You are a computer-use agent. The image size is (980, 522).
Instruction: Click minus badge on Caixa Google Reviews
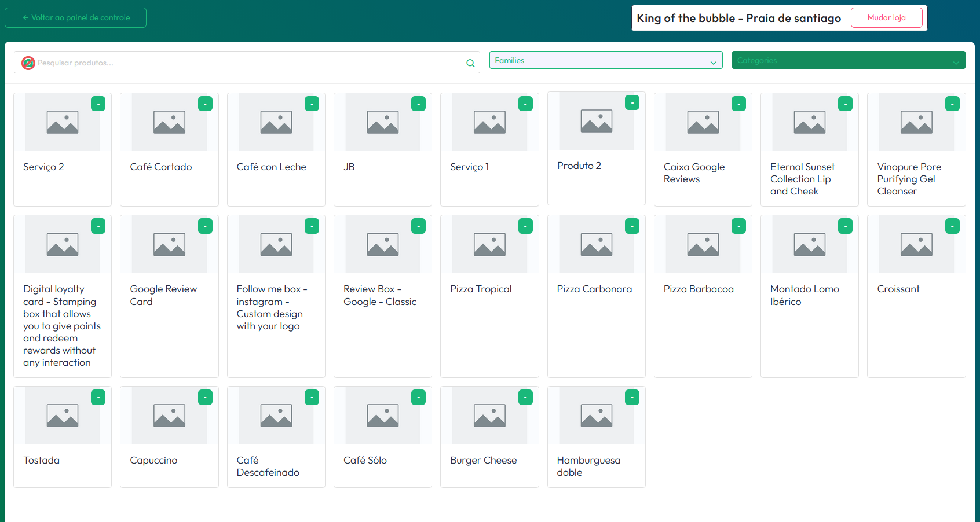(x=738, y=104)
